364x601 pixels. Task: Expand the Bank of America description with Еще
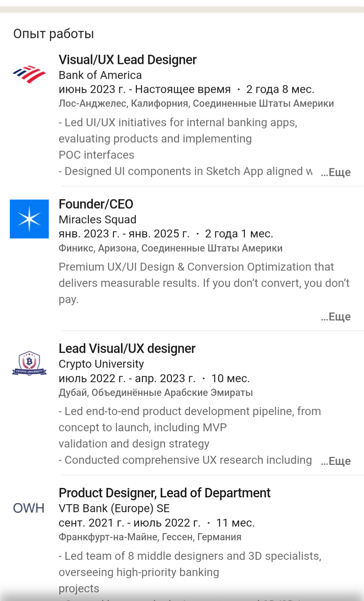(336, 172)
